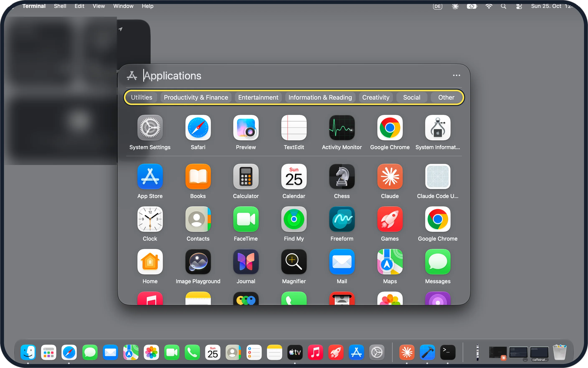588x368 pixels.
Task: Launch the Freeform app
Action: [x=342, y=219]
